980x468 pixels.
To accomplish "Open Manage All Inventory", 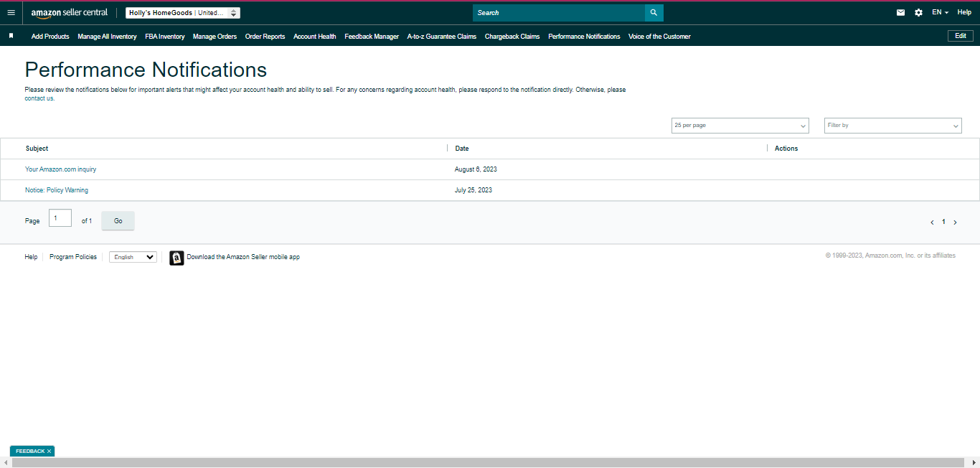I will (107, 37).
